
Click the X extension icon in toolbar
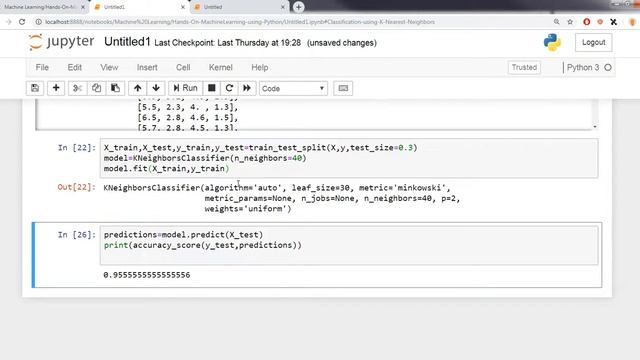[x=613, y=22]
